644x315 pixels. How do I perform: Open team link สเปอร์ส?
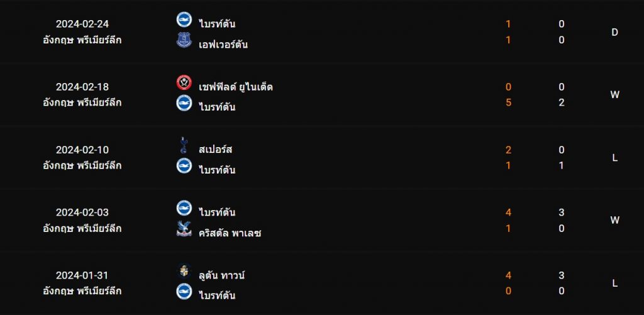click(216, 150)
